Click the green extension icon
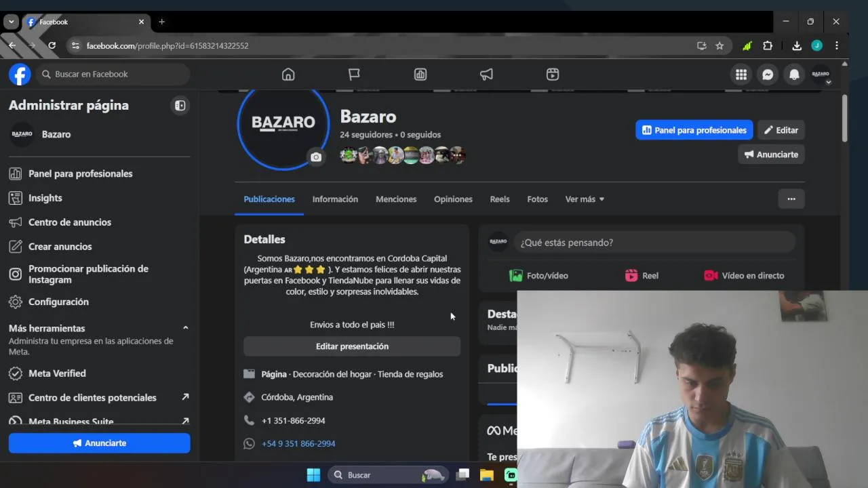 [747, 45]
